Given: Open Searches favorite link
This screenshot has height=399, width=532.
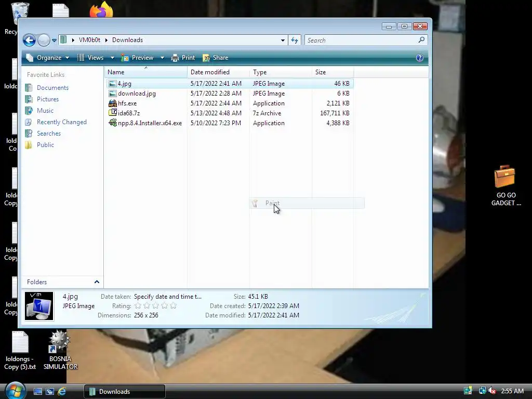Looking at the screenshot, I should coord(48,134).
